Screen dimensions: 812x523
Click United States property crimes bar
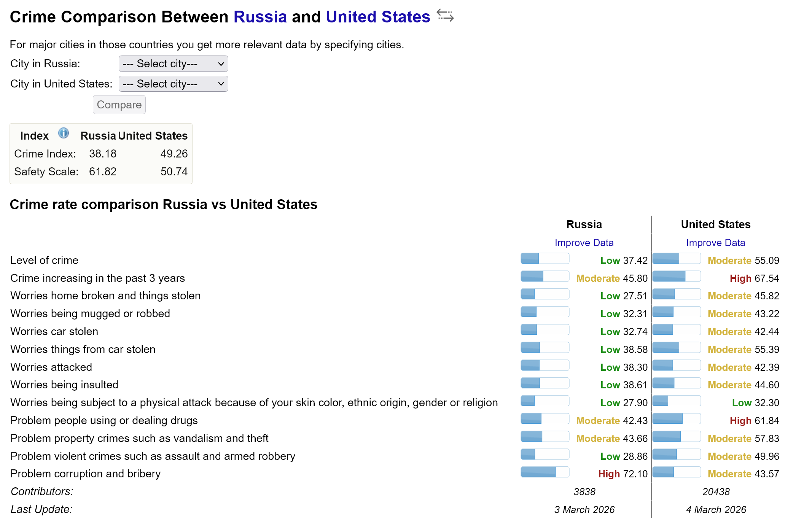pos(676,437)
